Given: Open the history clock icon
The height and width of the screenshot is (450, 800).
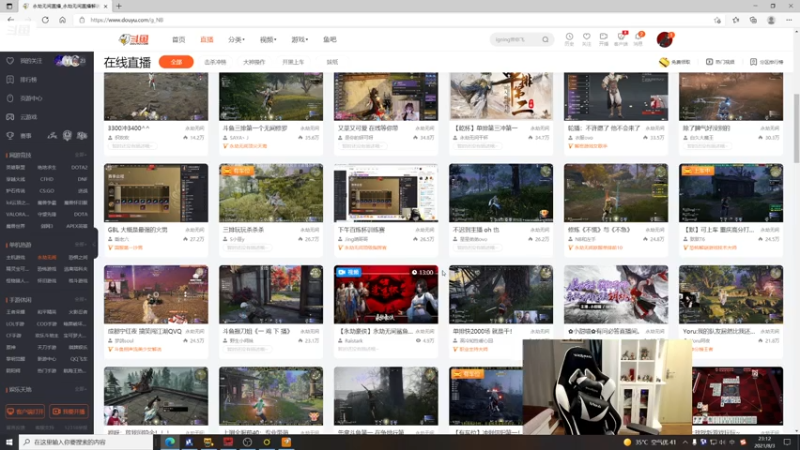Looking at the screenshot, I should [569, 39].
